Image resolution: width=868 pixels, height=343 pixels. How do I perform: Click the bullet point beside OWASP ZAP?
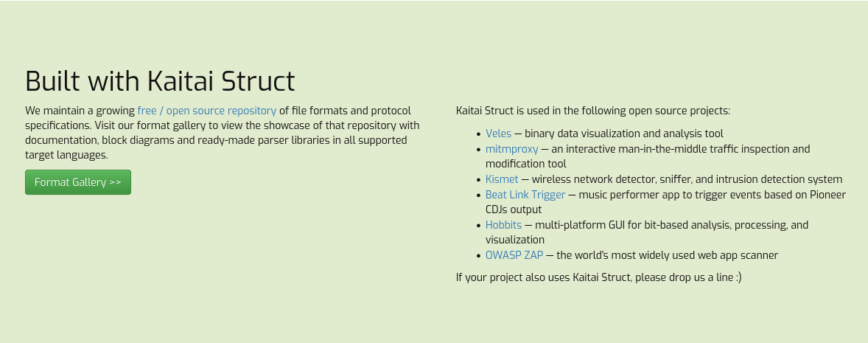(478, 256)
